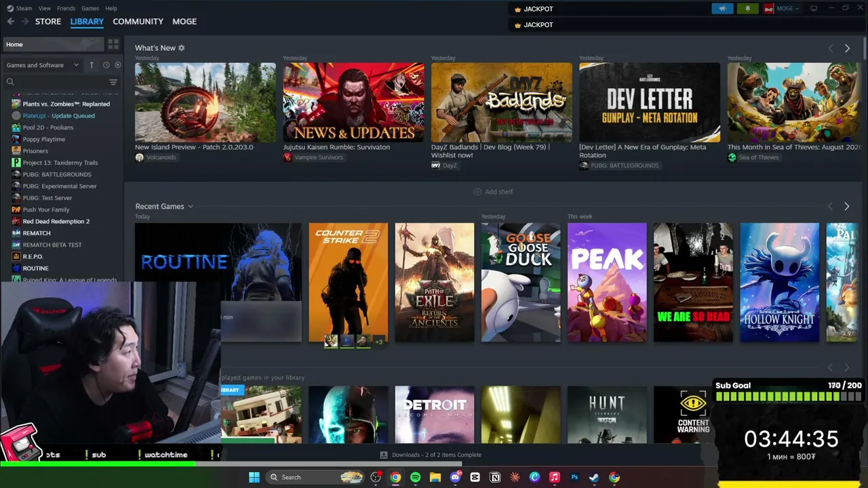
Task: Go forward with the Steam forward arrow
Action: [25, 22]
